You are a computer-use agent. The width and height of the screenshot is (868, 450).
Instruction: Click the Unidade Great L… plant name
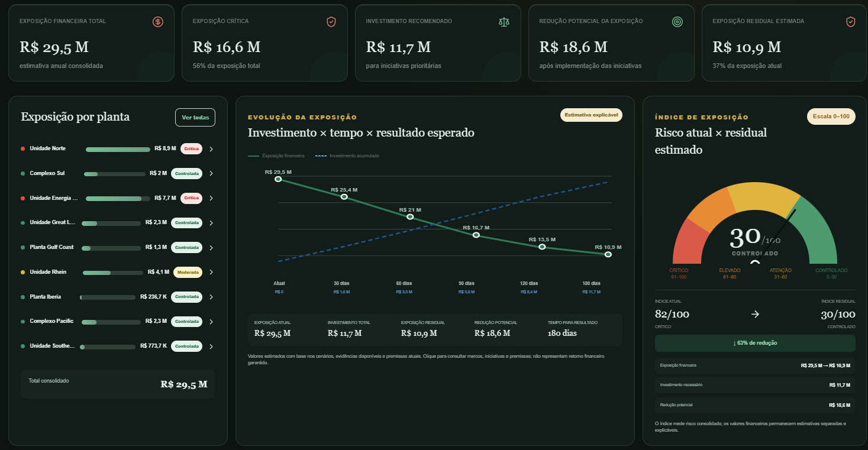click(53, 222)
